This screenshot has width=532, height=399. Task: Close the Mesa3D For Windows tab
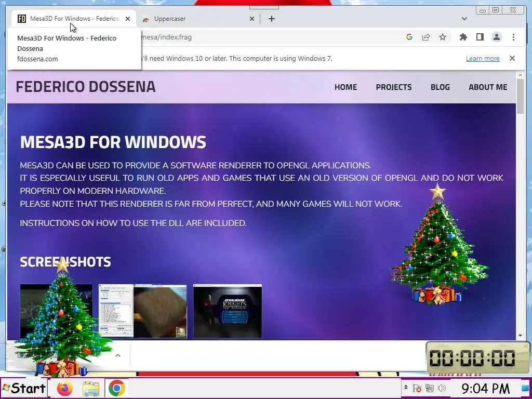pos(128,19)
